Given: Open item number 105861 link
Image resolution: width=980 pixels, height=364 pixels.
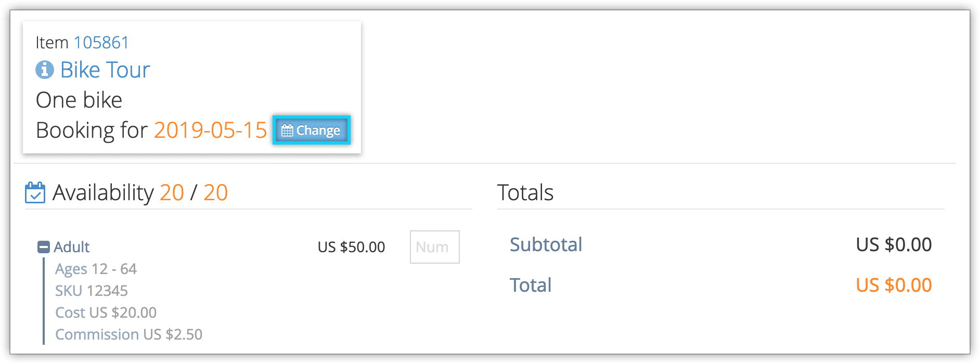Looking at the screenshot, I should coord(101,42).
